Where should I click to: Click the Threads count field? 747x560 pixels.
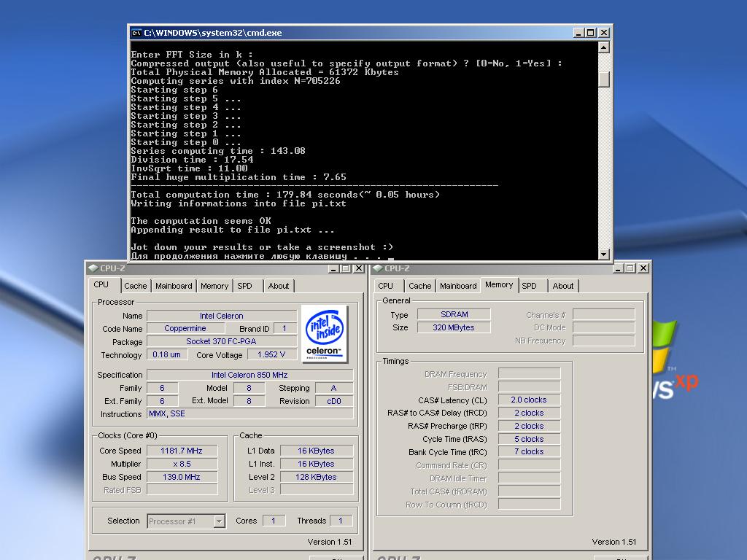click(x=341, y=521)
